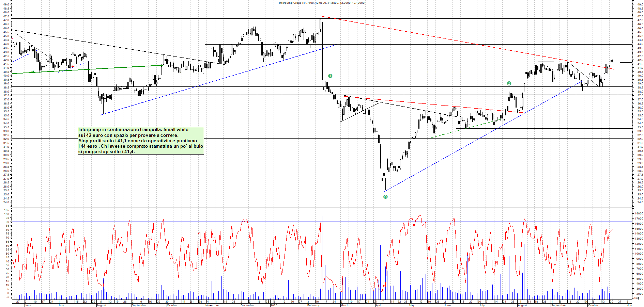Click the 105 label on the oscillator axis
644x307 pixels.
click(x=6, y=210)
